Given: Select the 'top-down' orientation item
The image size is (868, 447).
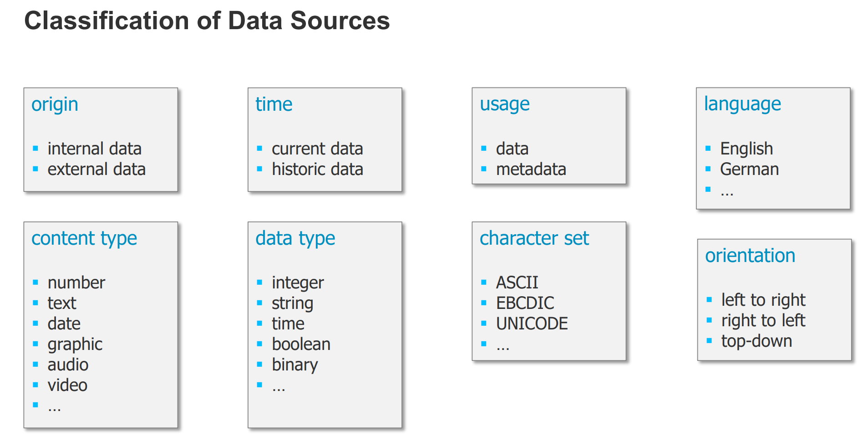Looking at the screenshot, I should (756, 341).
